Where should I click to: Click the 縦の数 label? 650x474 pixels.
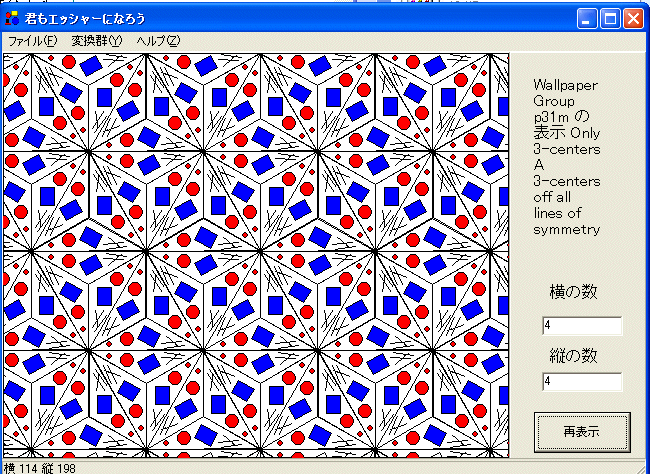coord(573,355)
